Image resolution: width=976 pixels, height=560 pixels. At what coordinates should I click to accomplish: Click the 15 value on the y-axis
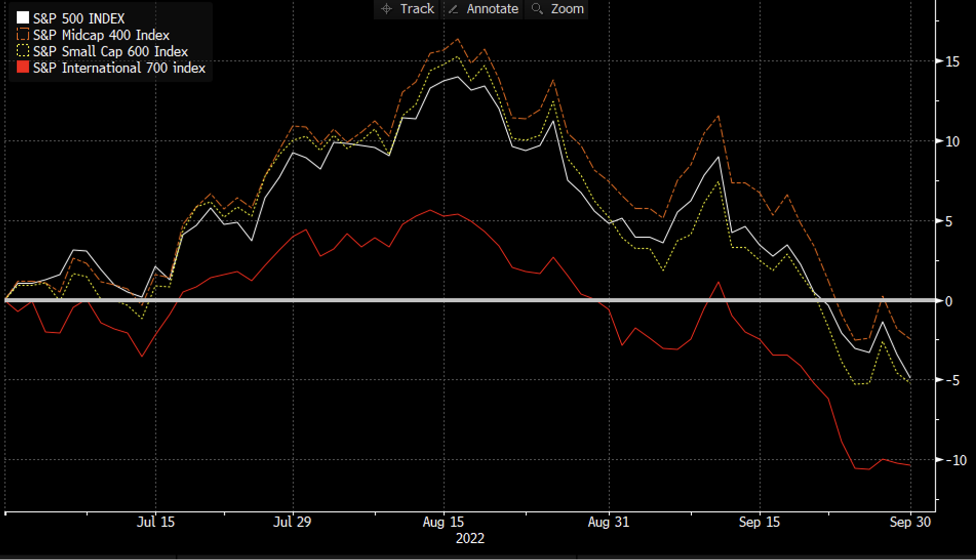click(953, 62)
